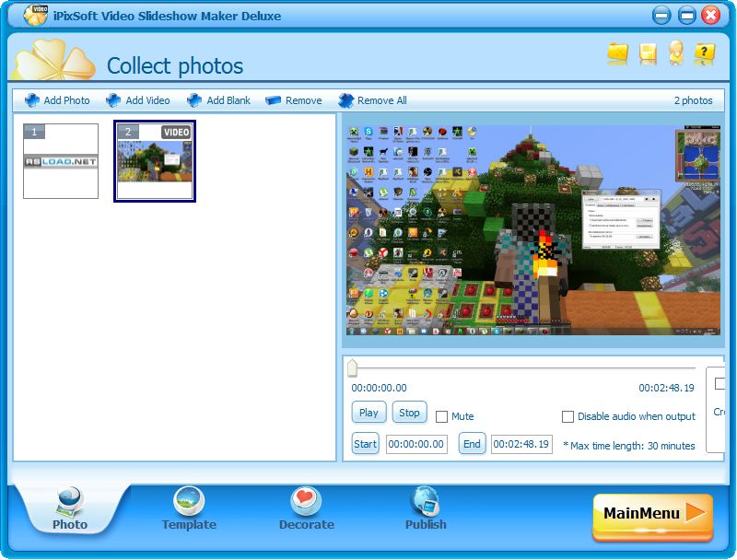The height and width of the screenshot is (560, 737).
Task: Click the start time field 00:00:00.00
Action: [x=416, y=444]
